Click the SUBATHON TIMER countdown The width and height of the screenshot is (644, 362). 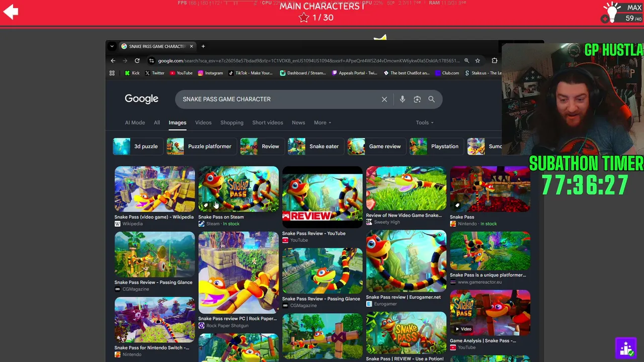click(585, 185)
